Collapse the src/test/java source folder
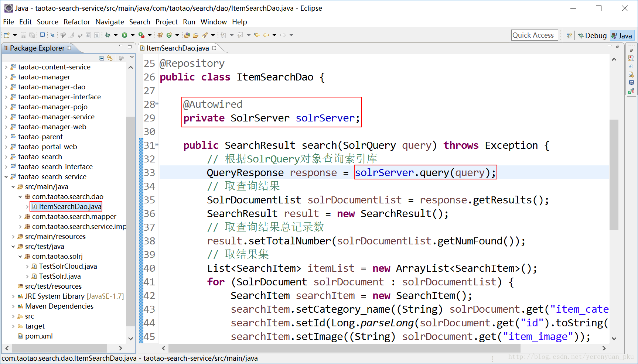The height and width of the screenshot is (364, 638). click(x=13, y=247)
